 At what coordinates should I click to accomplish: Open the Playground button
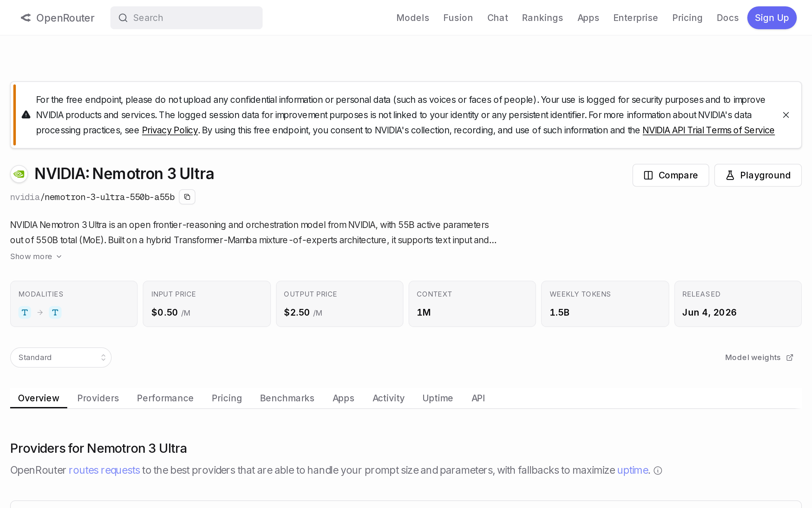758,175
